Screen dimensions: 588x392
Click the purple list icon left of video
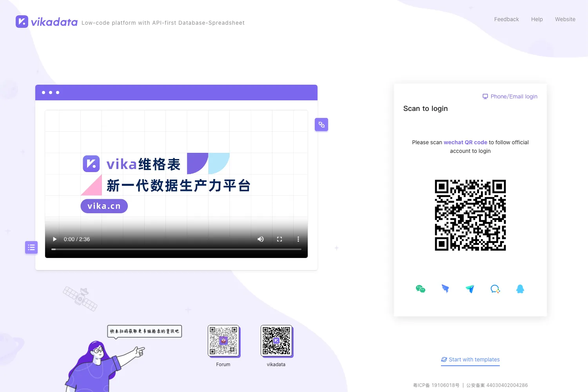point(31,247)
